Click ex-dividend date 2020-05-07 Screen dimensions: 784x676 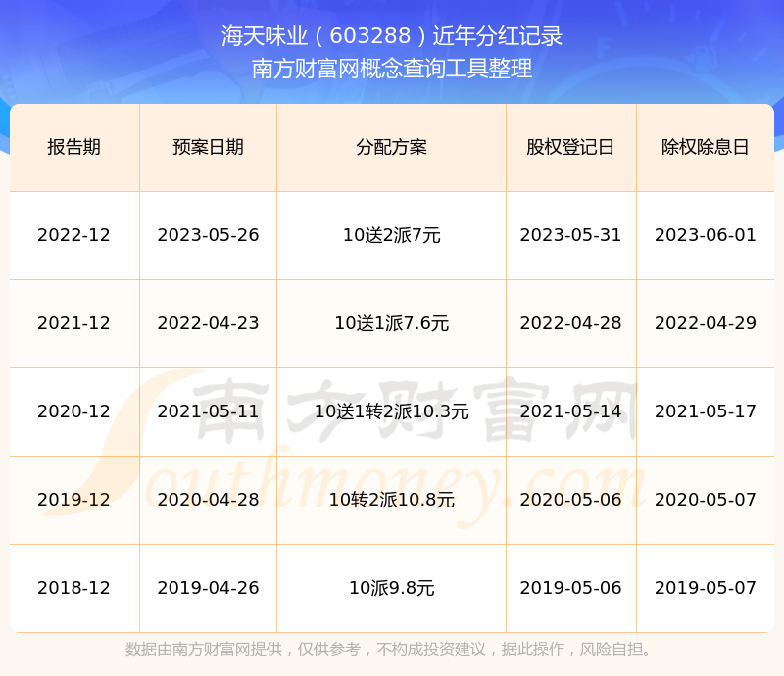click(705, 499)
